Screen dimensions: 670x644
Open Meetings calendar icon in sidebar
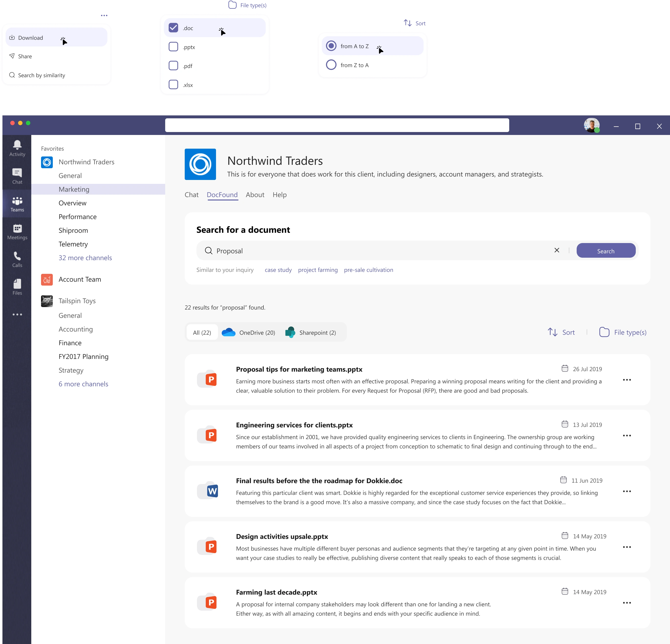(17, 232)
